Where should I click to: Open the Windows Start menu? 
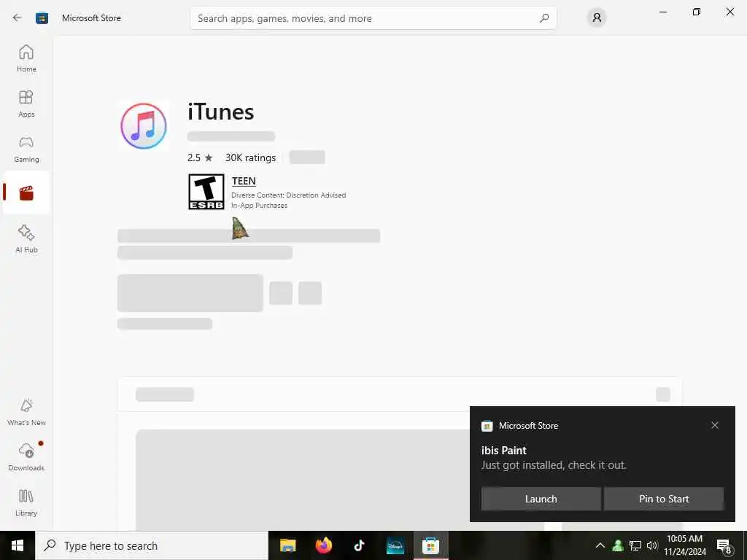[18, 545]
